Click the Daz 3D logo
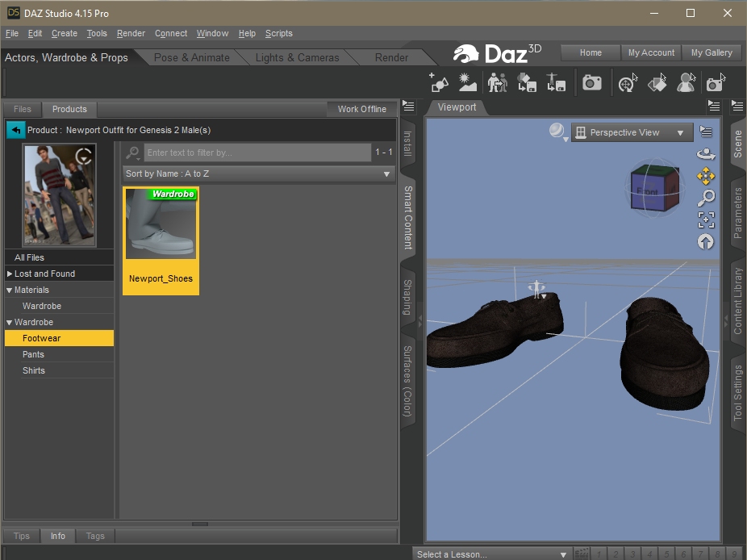This screenshot has height=560, width=747. (497, 53)
